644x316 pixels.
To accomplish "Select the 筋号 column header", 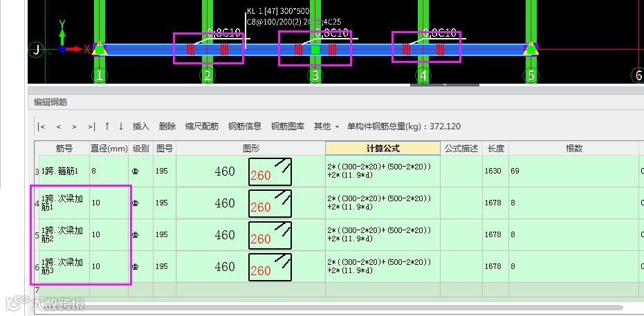I will tap(64, 149).
